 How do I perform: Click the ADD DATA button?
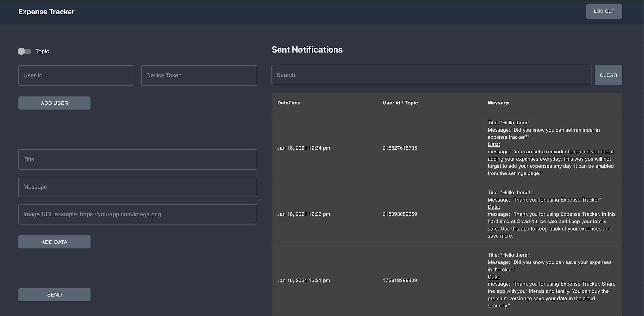tap(54, 242)
